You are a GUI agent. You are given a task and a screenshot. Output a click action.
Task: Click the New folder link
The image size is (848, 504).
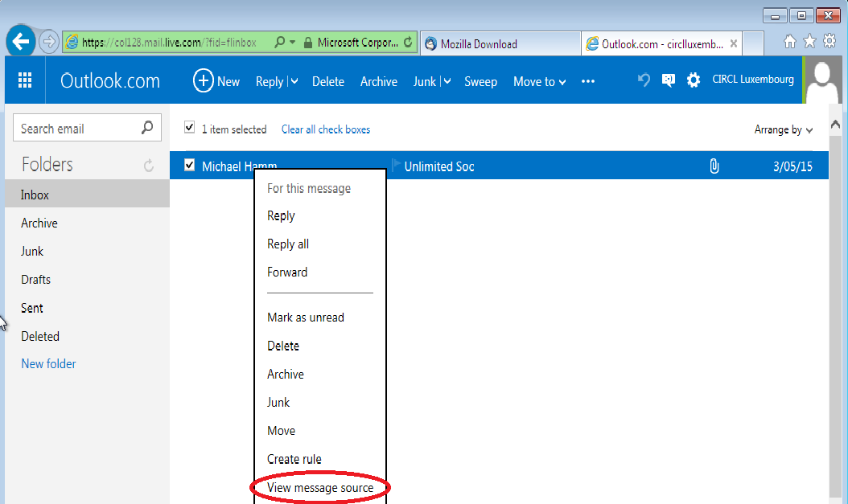click(x=48, y=363)
